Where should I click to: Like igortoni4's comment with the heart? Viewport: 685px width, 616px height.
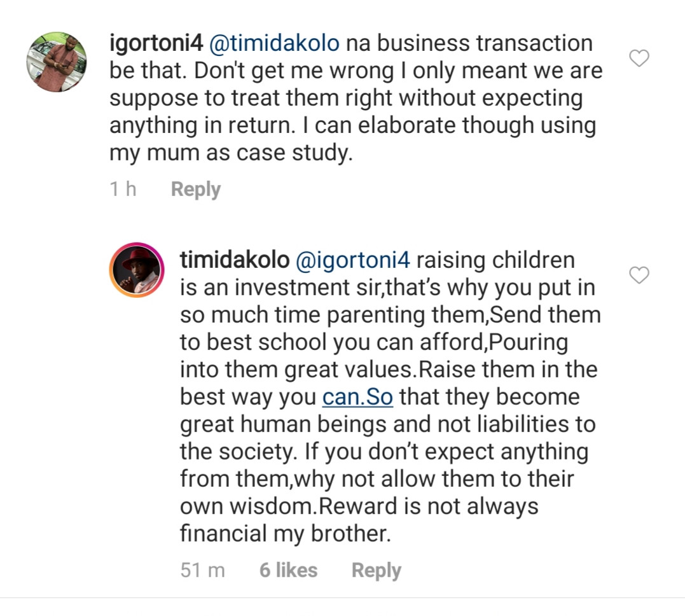click(x=639, y=59)
